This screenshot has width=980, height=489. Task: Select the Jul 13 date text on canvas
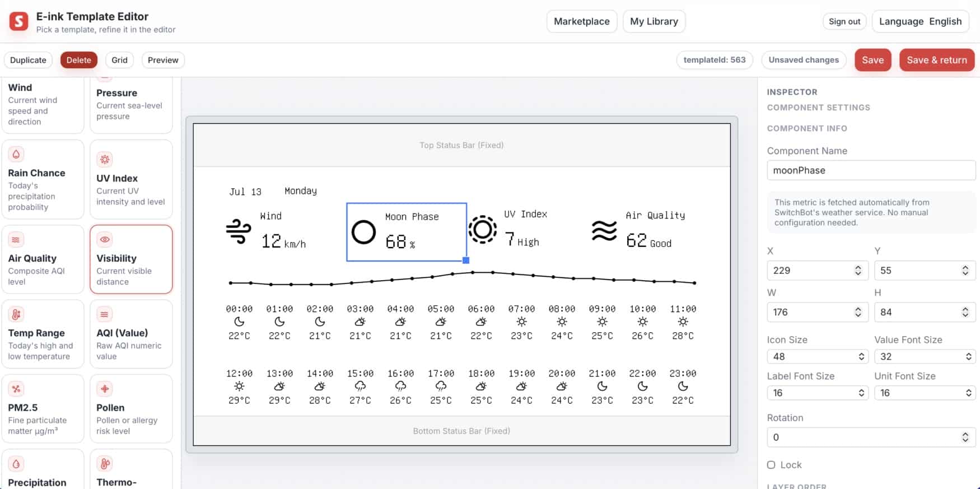tap(245, 192)
